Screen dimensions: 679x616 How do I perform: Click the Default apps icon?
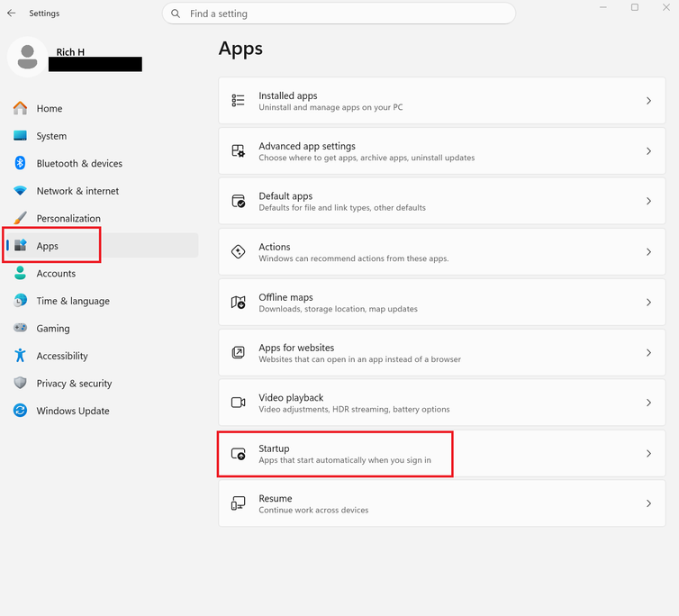pos(238,201)
